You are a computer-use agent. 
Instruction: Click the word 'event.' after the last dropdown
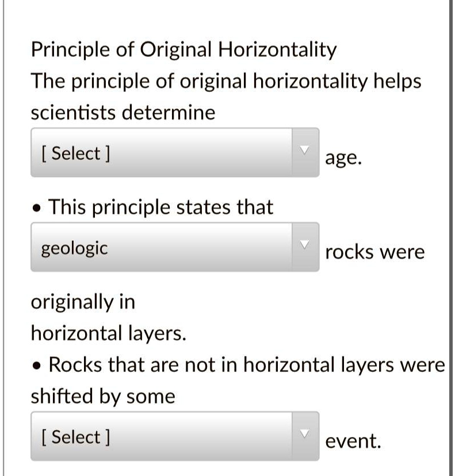tap(353, 440)
